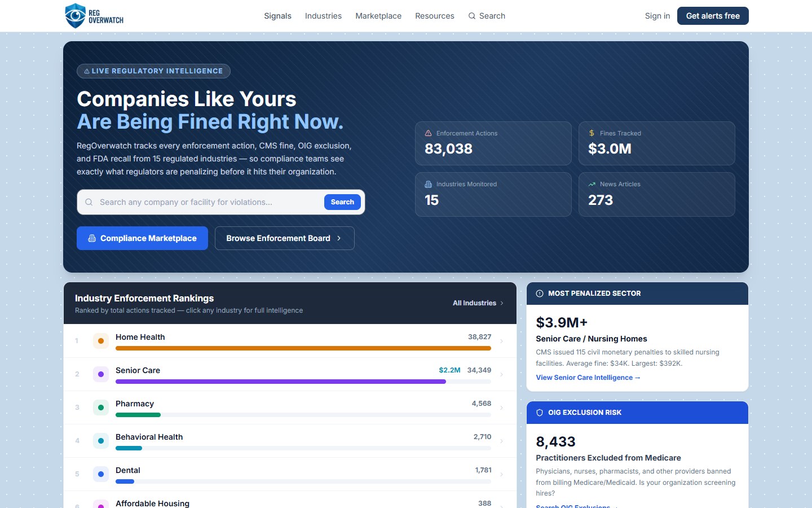The height and width of the screenshot is (508, 812).
Task: Click the orange dot icon for Home Health
Action: coord(101,341)
